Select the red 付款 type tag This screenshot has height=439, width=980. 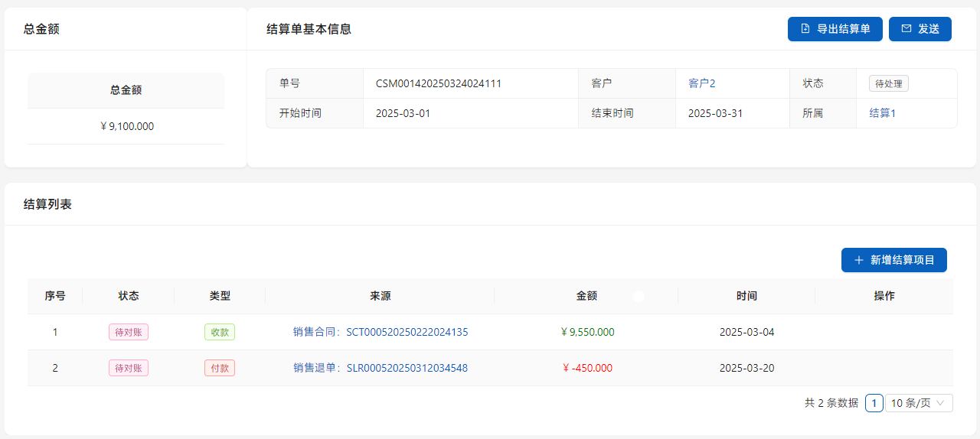tap(220, 368)
